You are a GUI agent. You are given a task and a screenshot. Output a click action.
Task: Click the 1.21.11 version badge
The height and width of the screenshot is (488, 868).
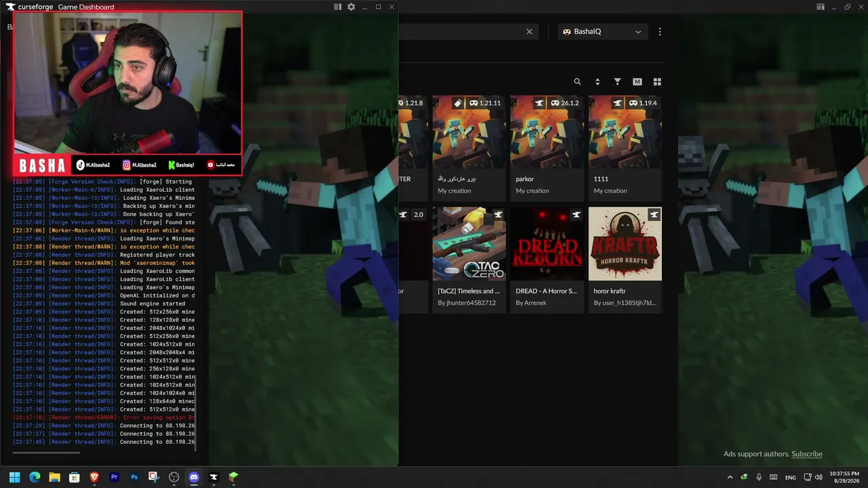tap(485, 103)
